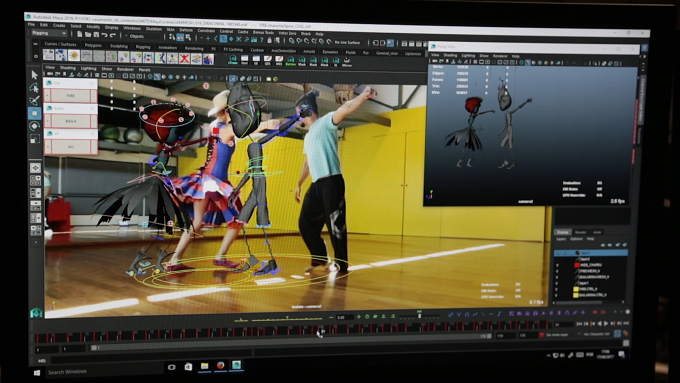The height and width of the screenshot is (383, 680).
Task: Click the Save Scene disk icon
Action: (x=96, y=35)
